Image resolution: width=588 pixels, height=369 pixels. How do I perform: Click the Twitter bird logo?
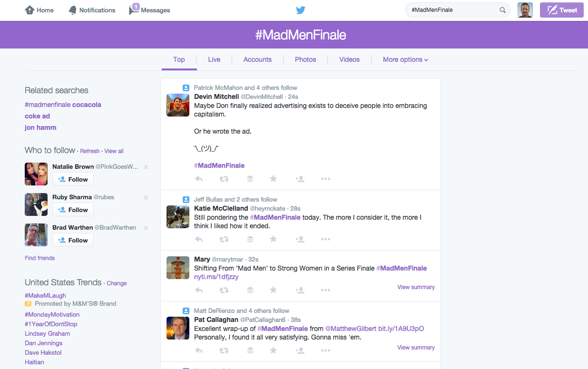tap(300, 10)
